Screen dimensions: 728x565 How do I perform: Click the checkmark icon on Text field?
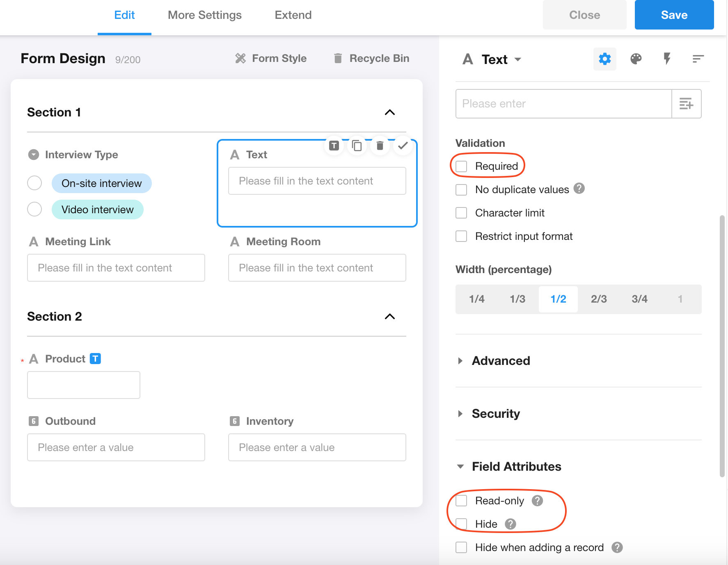tap(403, 146)
